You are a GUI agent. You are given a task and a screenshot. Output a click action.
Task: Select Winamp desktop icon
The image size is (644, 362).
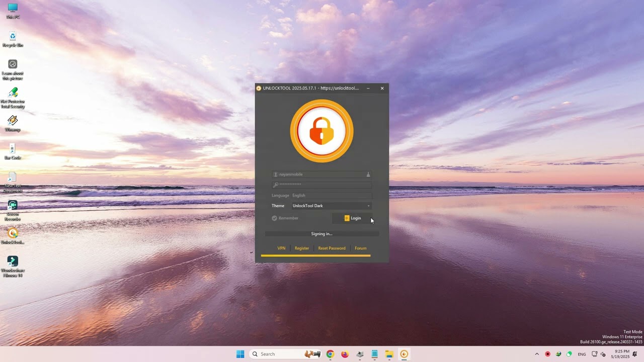(13, 124)
